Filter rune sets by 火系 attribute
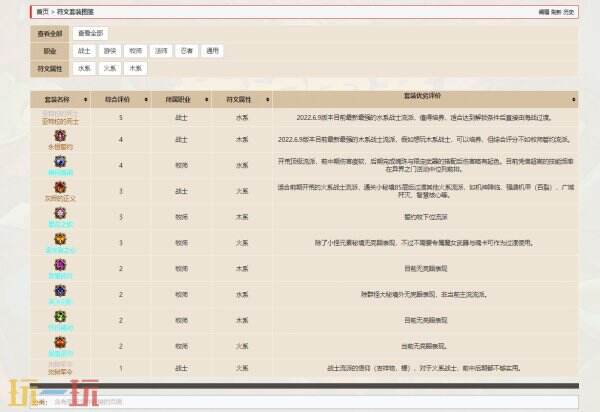The width and height of the screenshot is (600, 412). point(110,68)
